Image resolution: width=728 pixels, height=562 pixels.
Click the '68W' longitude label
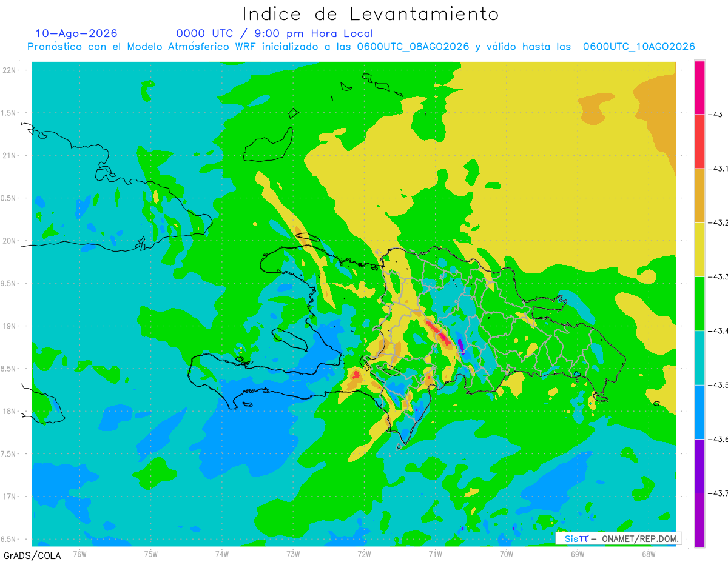(649, 553)
